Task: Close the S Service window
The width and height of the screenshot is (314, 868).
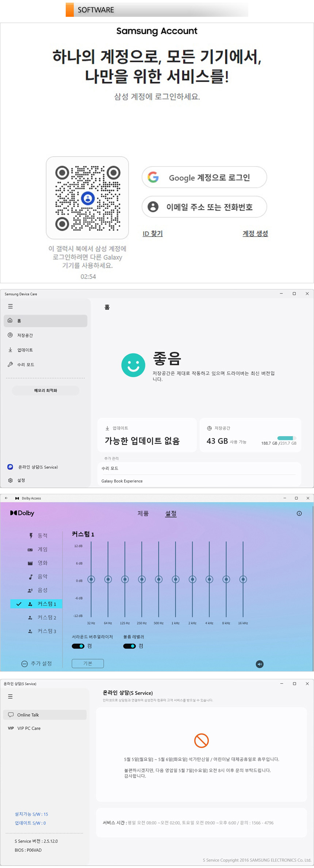Action: 307,684
